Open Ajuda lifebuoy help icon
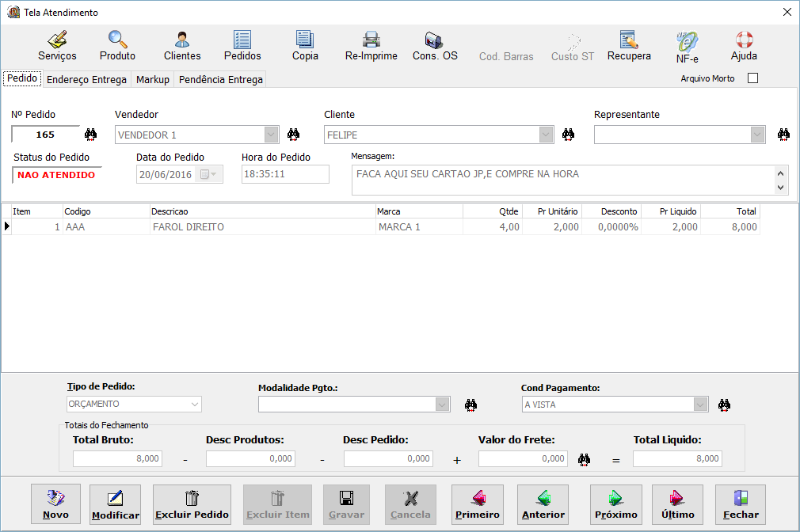 [x=744, y=46]
